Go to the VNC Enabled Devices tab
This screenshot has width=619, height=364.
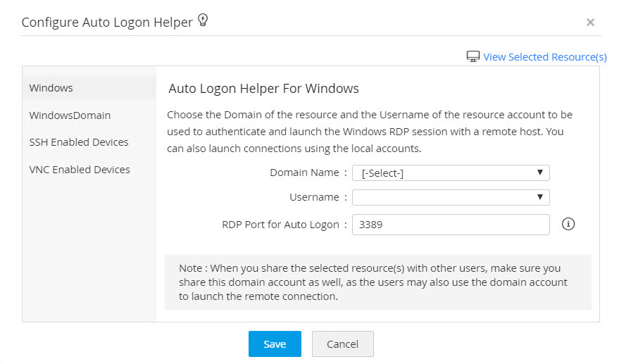click(80, 170)
